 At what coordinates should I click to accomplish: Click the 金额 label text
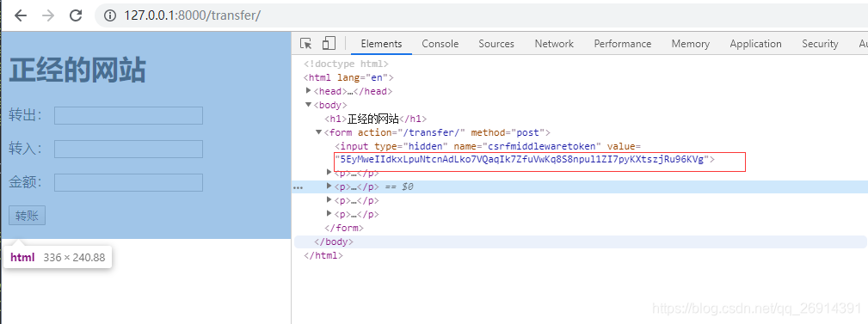(25, 182)
